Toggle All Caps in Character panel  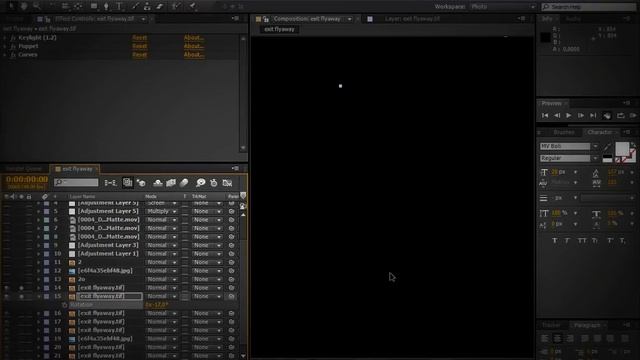[582, 240]
